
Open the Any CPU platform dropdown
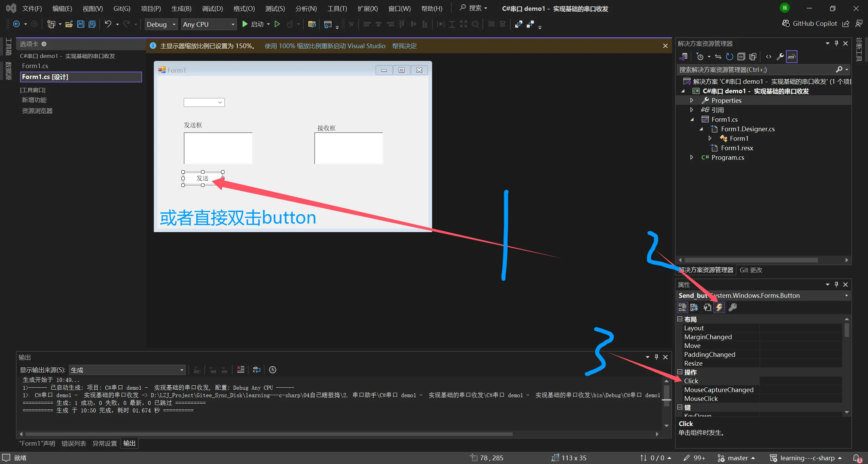click(x=209, y=24)
